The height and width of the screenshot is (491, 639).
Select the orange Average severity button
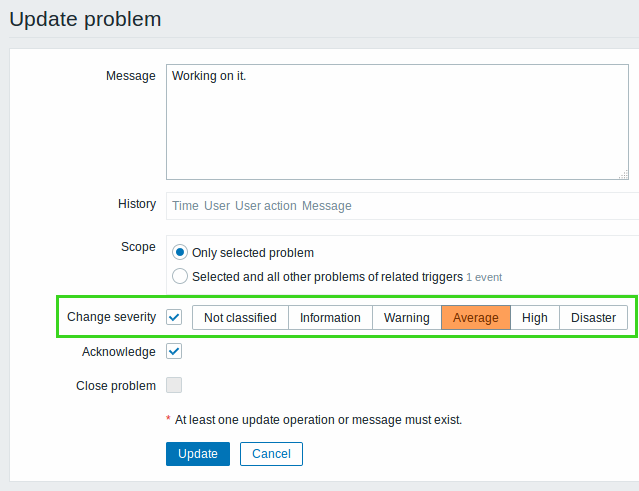475,318
